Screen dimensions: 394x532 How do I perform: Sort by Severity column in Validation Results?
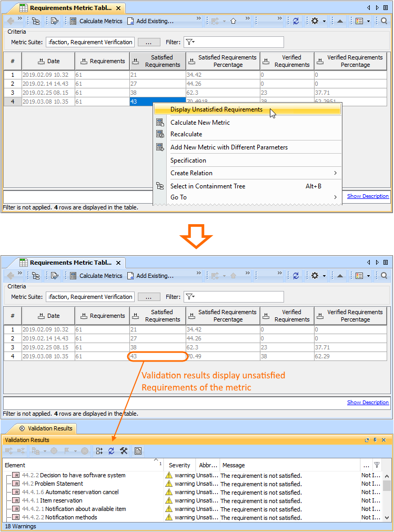tap(179, 465)
